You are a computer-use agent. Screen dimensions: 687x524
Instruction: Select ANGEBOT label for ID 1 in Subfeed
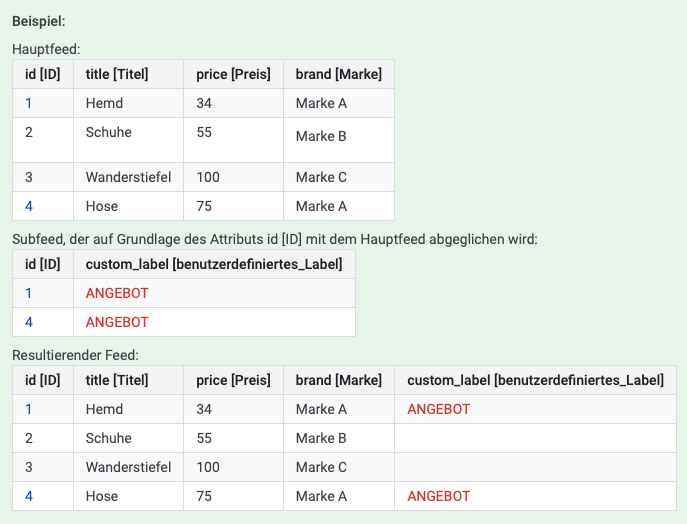coord(117,293)
